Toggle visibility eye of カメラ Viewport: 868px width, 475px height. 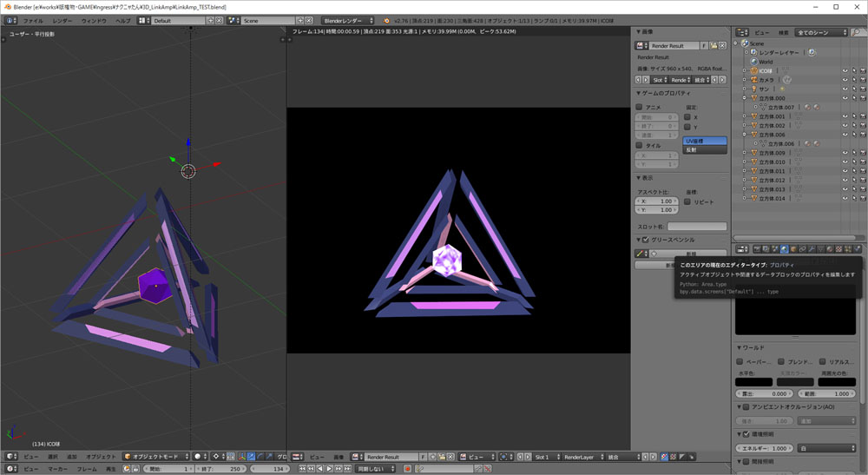tap(845, 80)
